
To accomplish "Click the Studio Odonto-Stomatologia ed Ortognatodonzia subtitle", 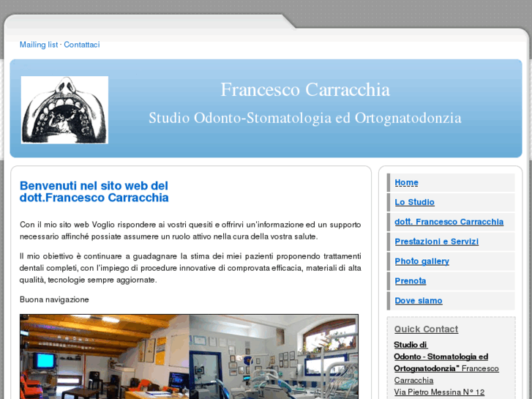I will pos(305,118).
